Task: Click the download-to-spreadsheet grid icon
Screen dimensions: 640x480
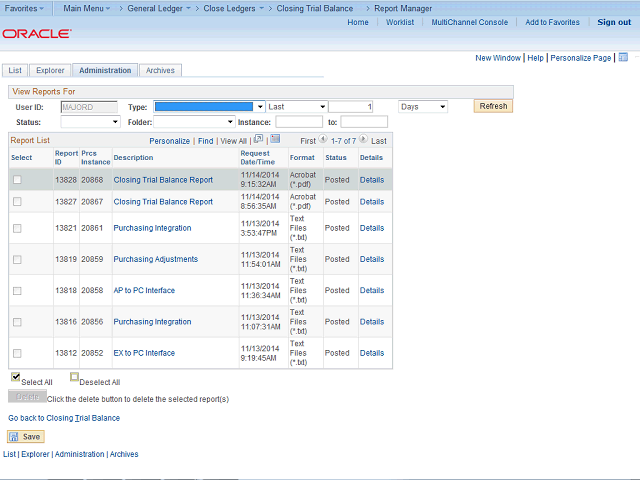Action: 275,140
